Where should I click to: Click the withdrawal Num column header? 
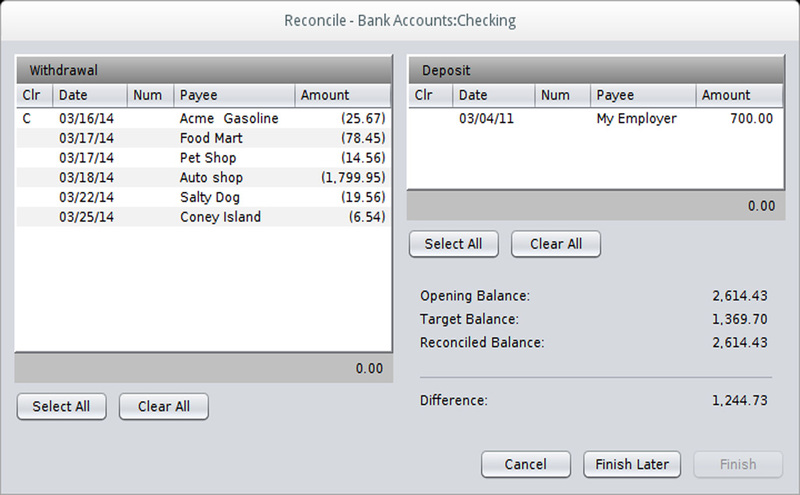click(x=151, y=95)
